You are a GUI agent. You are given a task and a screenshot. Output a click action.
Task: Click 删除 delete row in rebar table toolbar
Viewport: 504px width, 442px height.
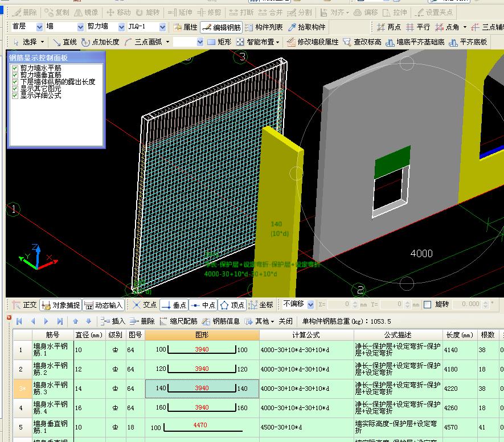tap(142, 321)
